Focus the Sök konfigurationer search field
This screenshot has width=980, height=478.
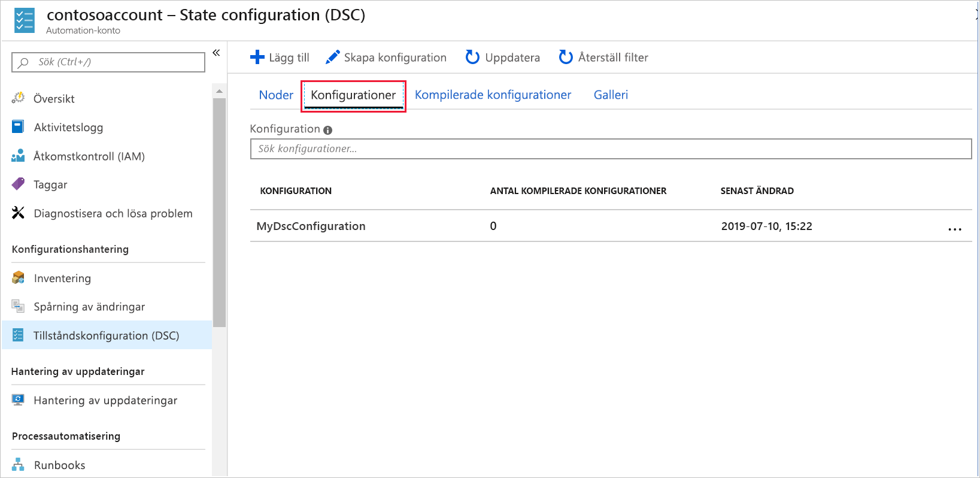pyautogui.click(x=611, y=149)
